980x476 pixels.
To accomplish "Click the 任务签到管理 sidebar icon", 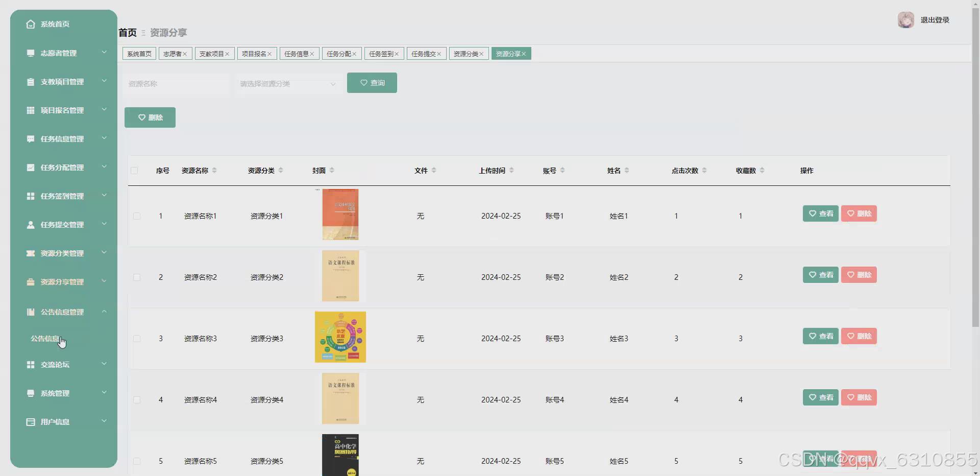I will 31,196.
